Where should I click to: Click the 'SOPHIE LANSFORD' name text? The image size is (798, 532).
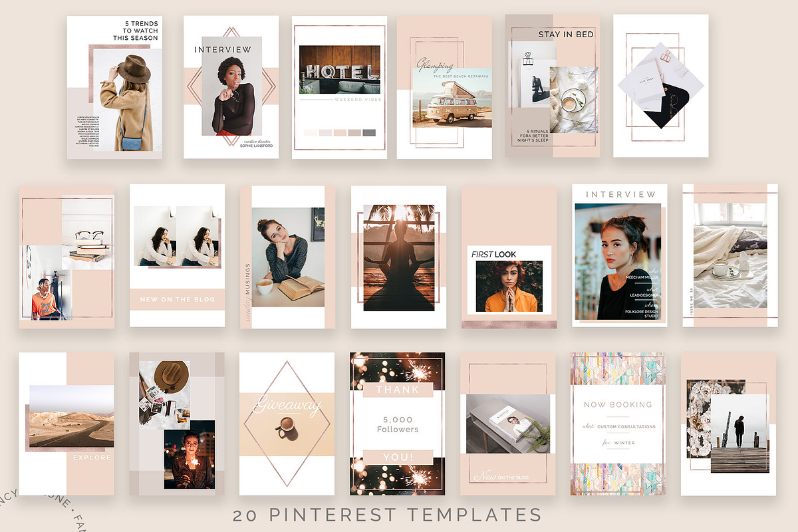coord(256,146)
